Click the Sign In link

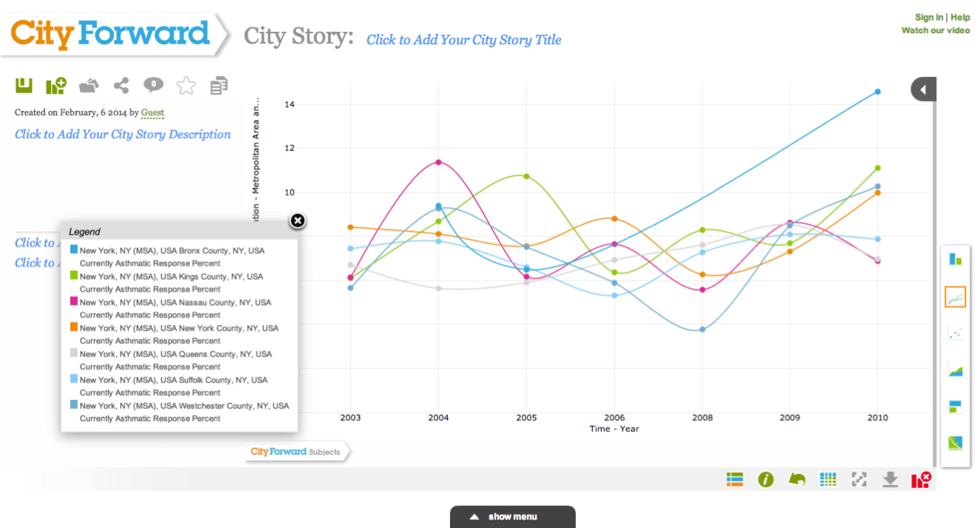coord(929,17)
